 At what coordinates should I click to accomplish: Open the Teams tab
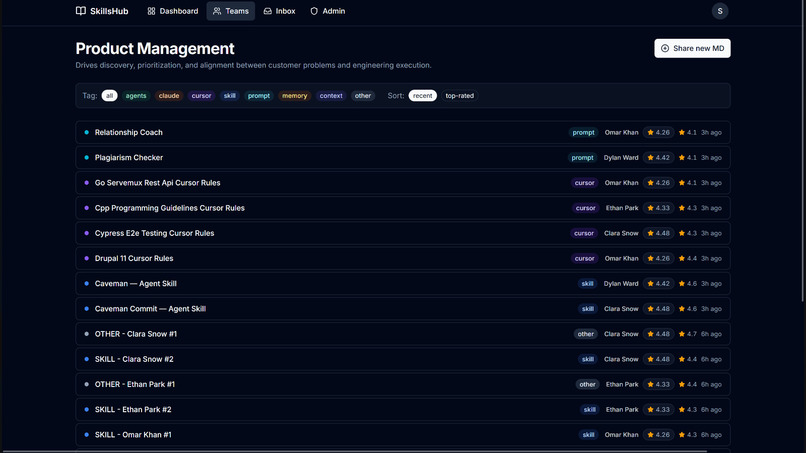231,11
